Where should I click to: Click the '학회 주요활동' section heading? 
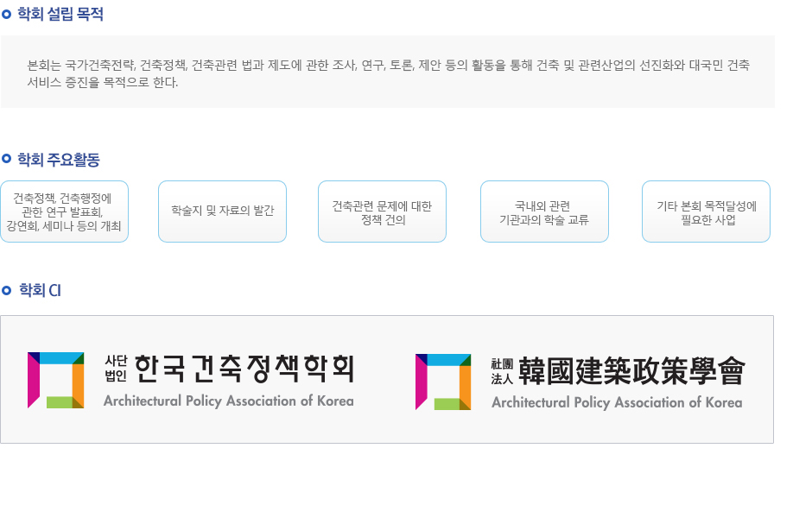click(59, 160)
